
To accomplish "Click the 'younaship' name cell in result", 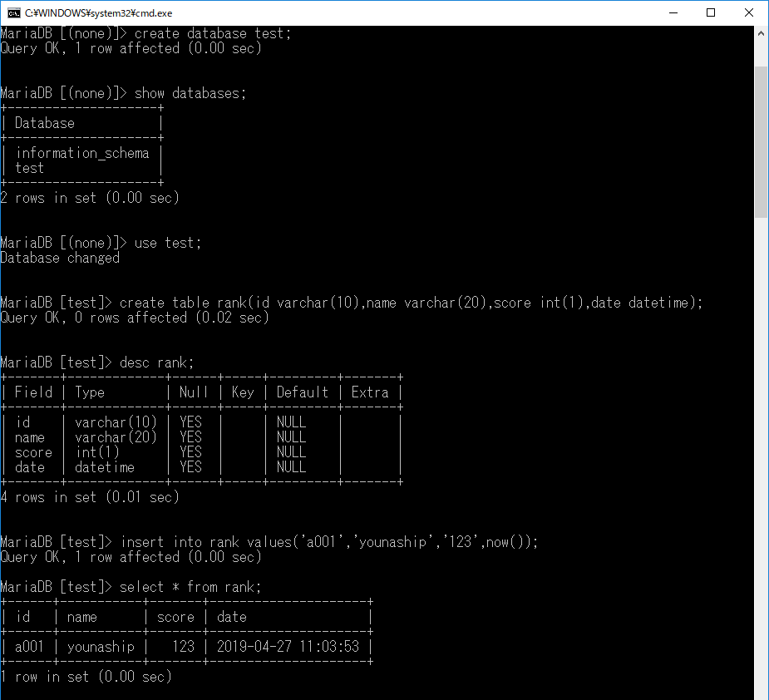I will (101, 647).
